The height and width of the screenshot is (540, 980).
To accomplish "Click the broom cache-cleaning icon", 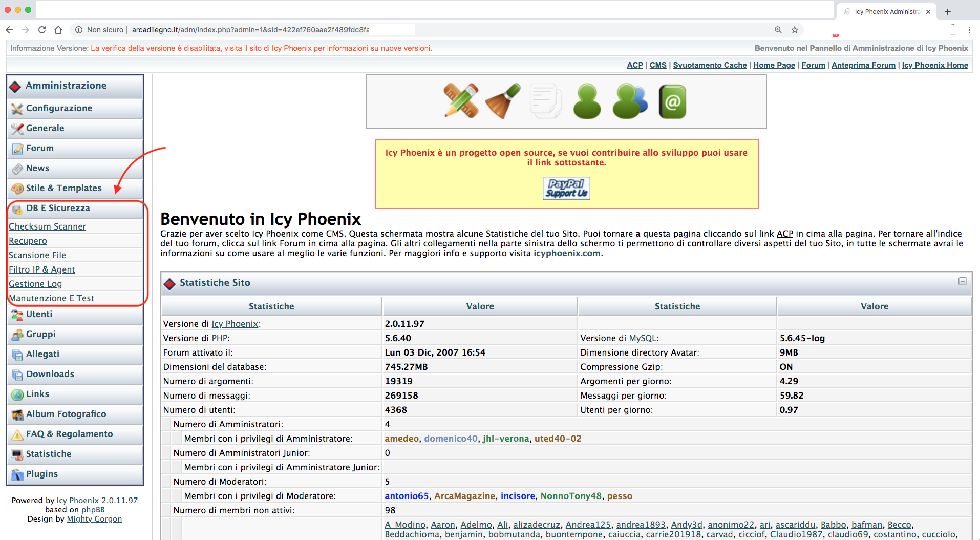I will coord(503,101).
